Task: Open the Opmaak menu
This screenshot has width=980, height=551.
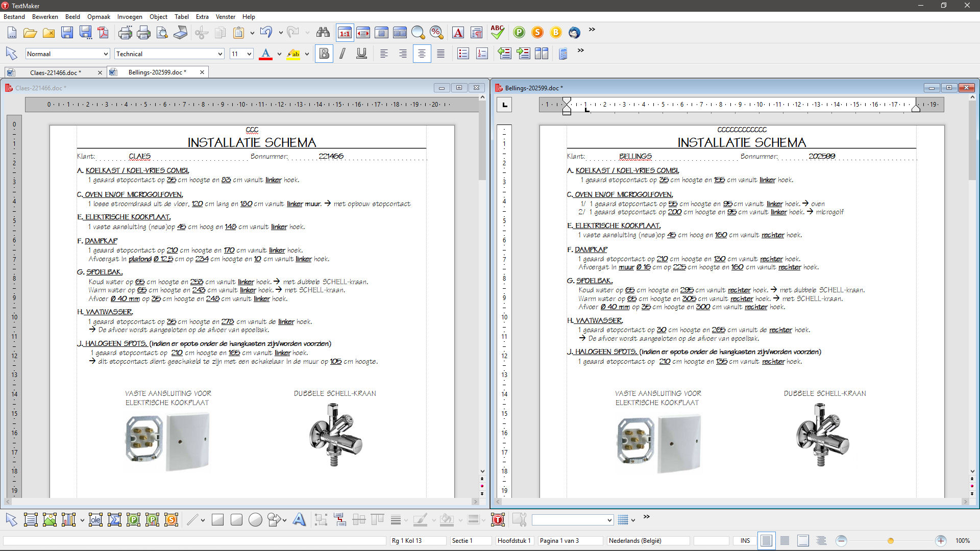Action: click(x=99, y=16)
